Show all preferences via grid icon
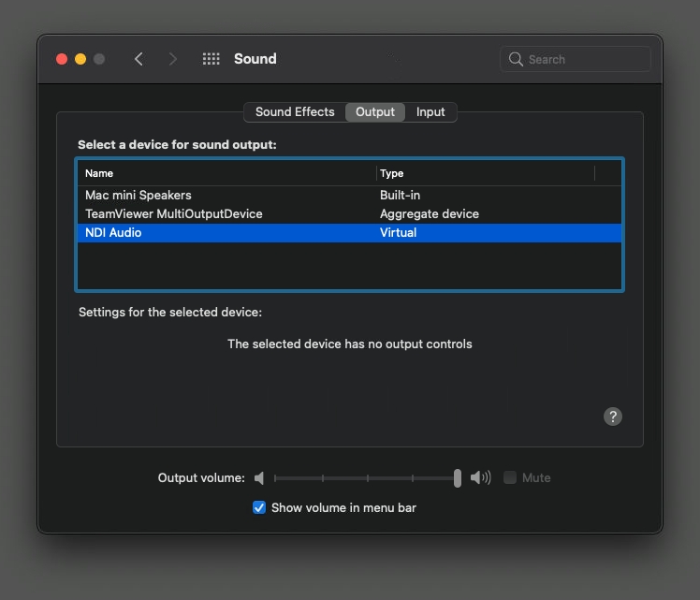The width and height of the screenshot is (700, 600). (211, 59)
